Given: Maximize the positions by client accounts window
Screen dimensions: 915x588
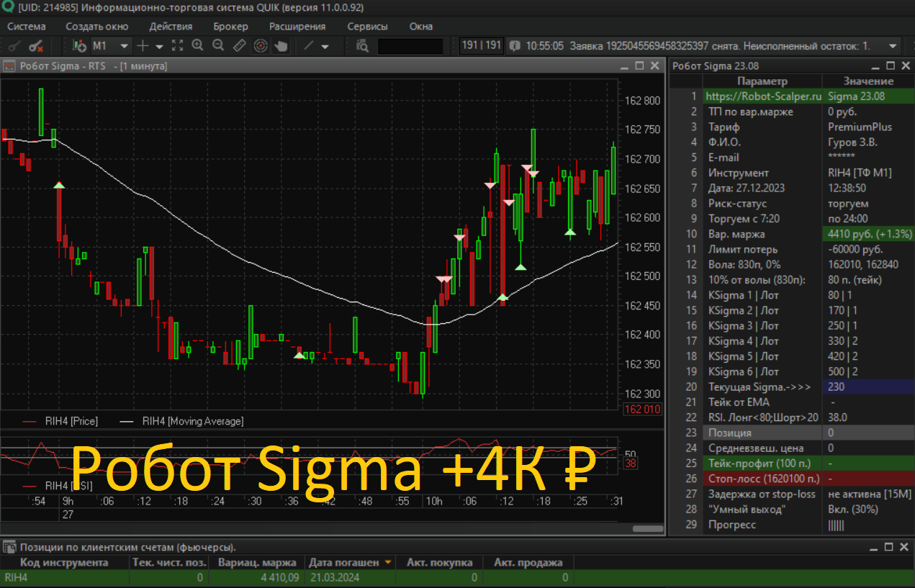Looking at the screenshot, I should pyautogui.click(x=889, y=548).
